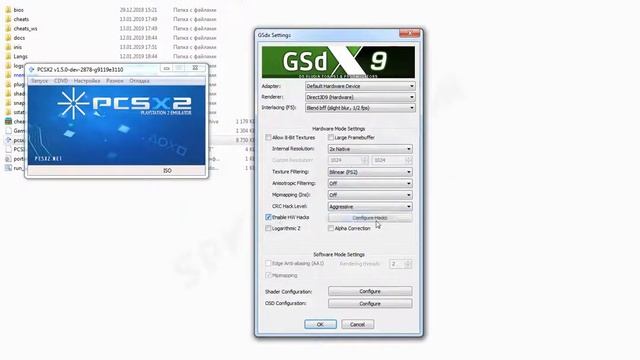Image resolution: width=640 pixels, height=360 pixels.
Task: Click Cancel in GSdx Settings
Action: 357,324
